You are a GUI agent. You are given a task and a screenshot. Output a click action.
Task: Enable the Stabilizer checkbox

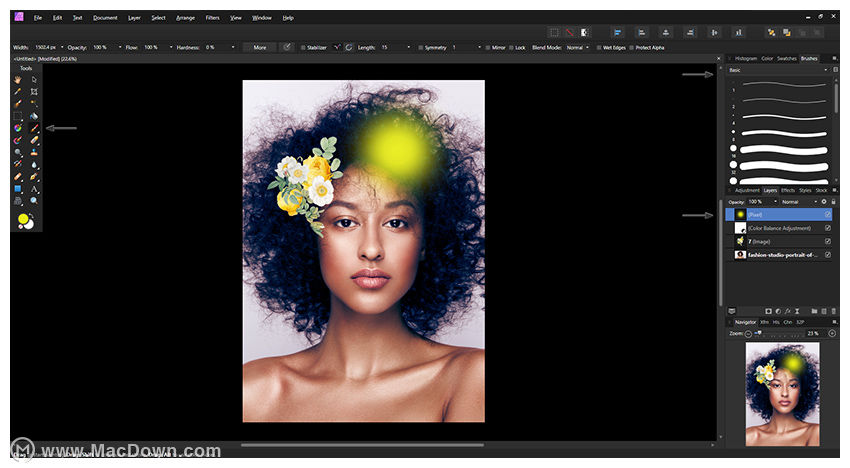[303, 48]
